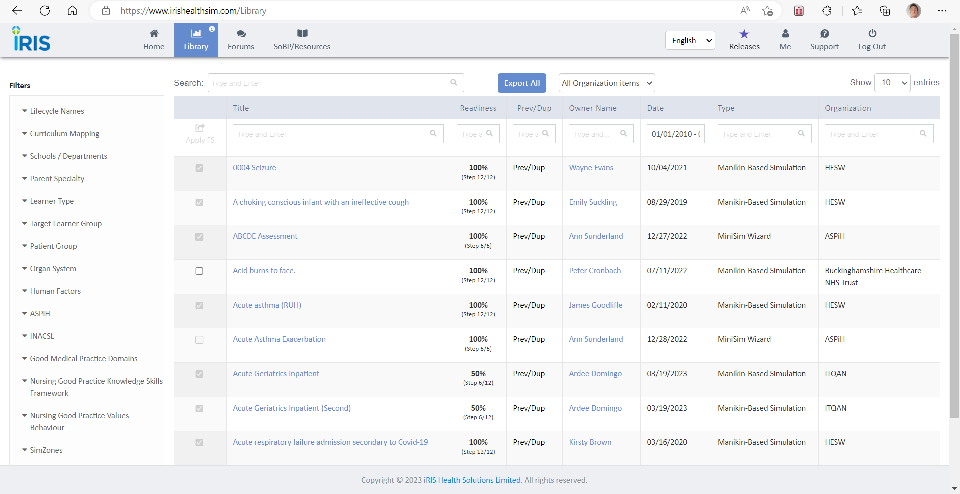
Task: Go to browser home icon
Action: coord(73,10)
